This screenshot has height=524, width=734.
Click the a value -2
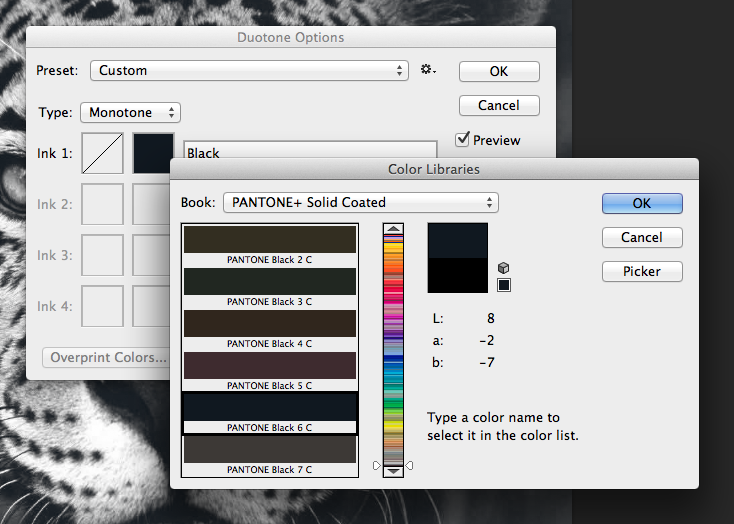pos(487,340)
